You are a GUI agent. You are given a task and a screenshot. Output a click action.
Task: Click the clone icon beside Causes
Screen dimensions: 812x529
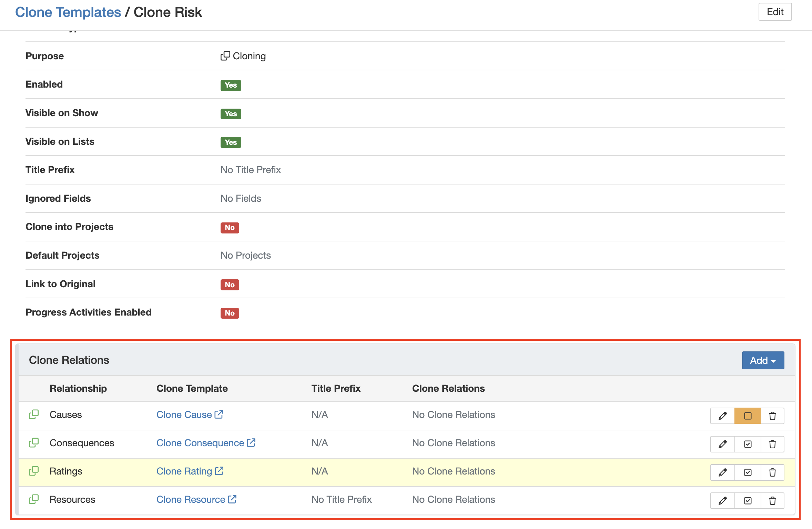pos(34,415)
